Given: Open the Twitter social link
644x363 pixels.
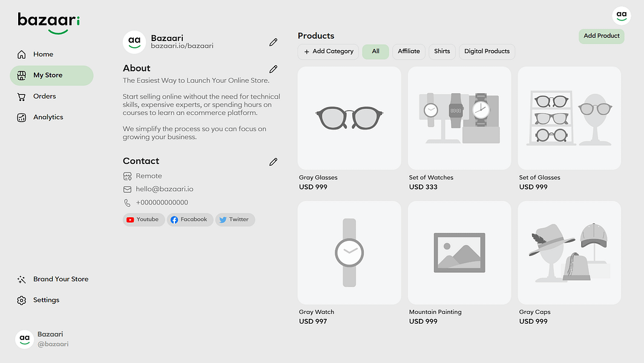Looking at the screenshot, I should [x=234, y=220].
